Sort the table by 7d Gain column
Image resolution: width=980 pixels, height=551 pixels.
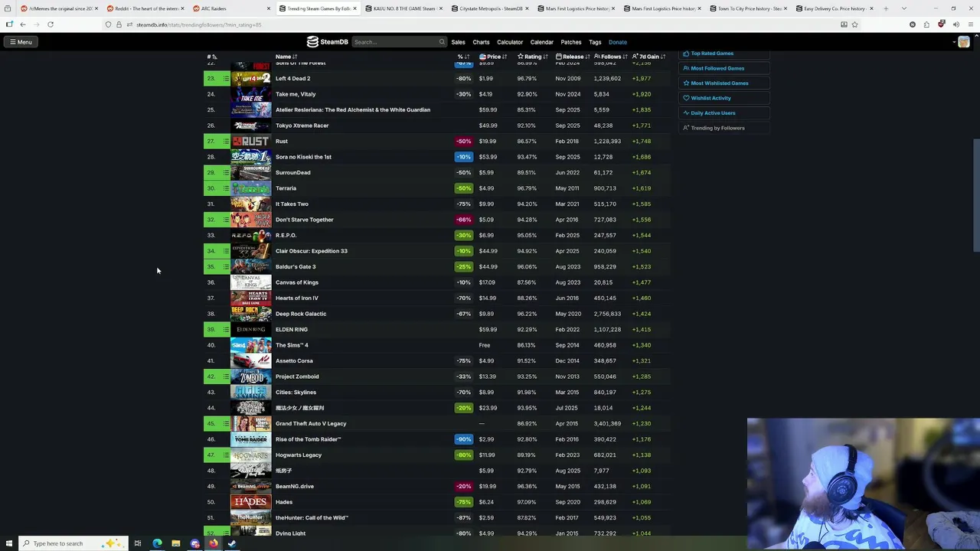(649, 57)
